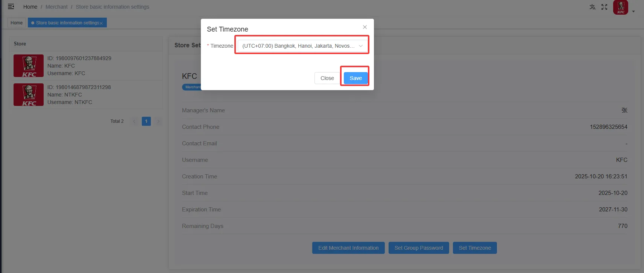The image size is (644, 273).
Task: Click the Set Timezone button
Action: click(475, 248)
